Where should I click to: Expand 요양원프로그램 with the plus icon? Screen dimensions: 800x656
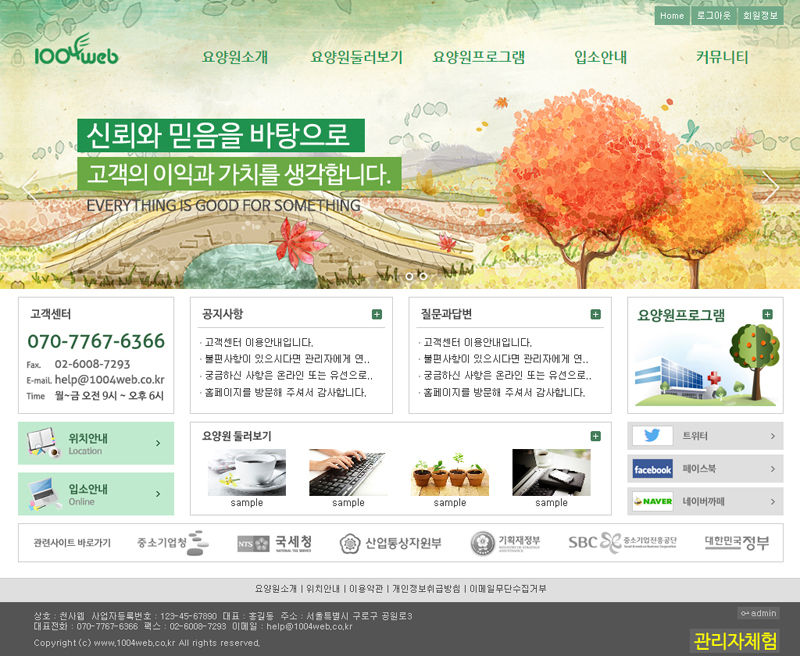[767, 314]
